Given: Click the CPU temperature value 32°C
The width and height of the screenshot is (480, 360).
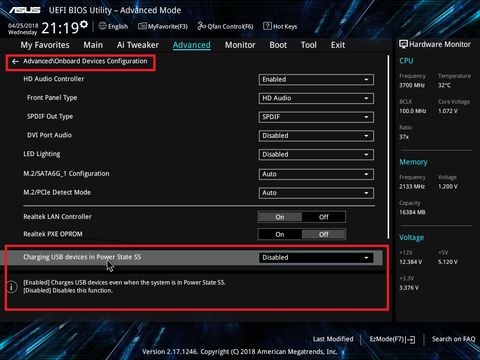Looking at the screenshot, I should [444, 85].
